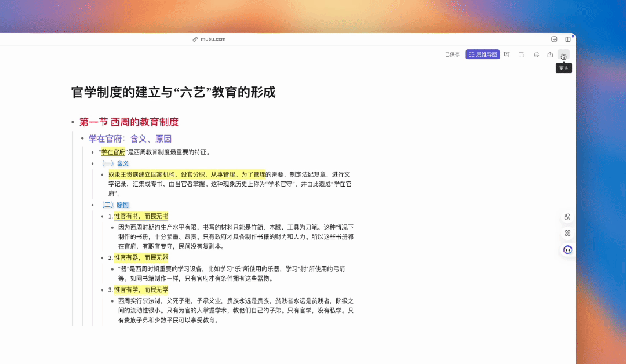Click the browser reader view icon
This screenshot has width=626, height=364.
coord(554,39)
